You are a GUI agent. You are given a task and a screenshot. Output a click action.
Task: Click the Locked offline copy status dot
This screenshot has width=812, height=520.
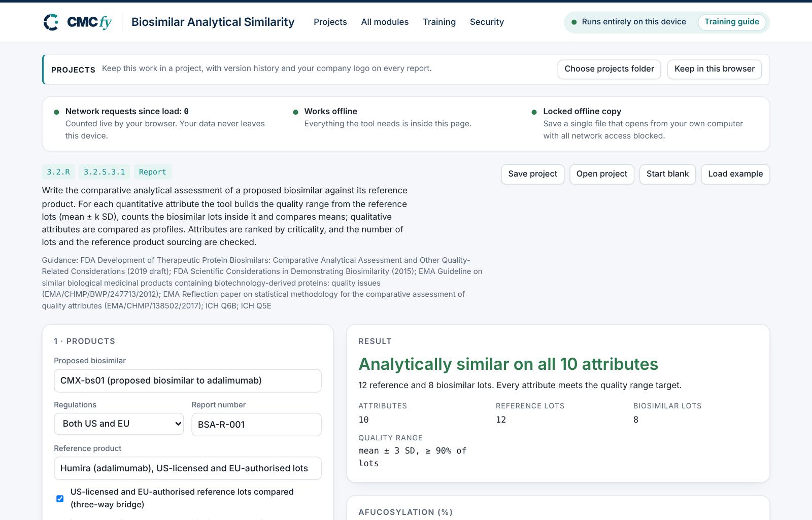534,112
